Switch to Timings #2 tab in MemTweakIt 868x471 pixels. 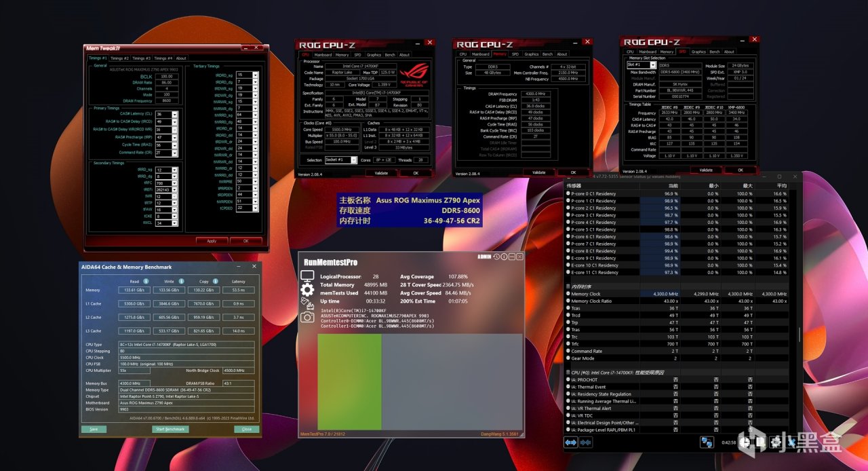(x=120, y=58)
